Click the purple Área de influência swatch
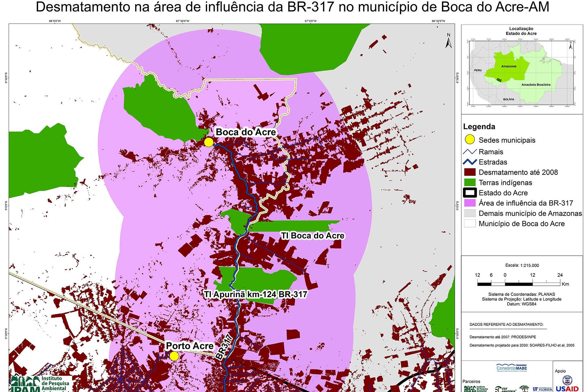 tap(470, 203)
